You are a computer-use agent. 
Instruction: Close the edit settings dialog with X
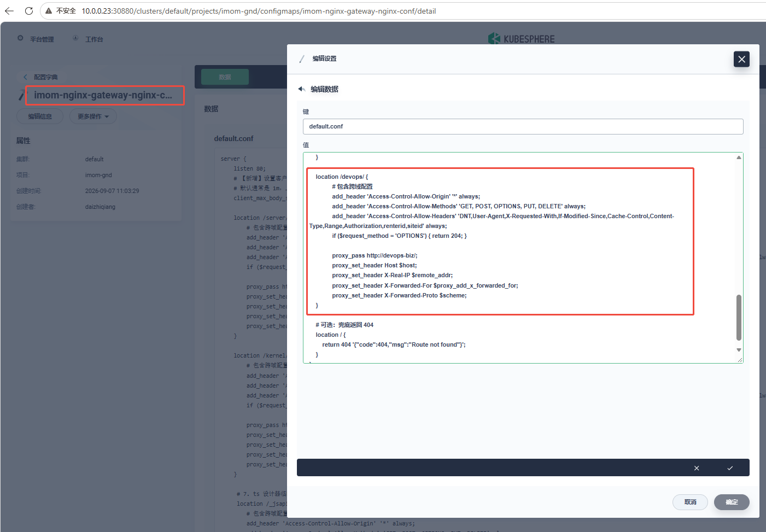pyautogui.click(x=741, y=59)
